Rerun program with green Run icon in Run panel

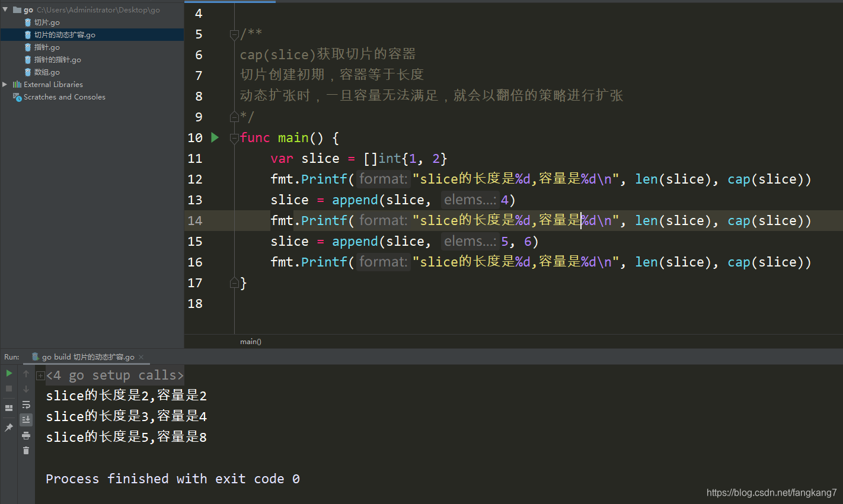click(9, 373)
